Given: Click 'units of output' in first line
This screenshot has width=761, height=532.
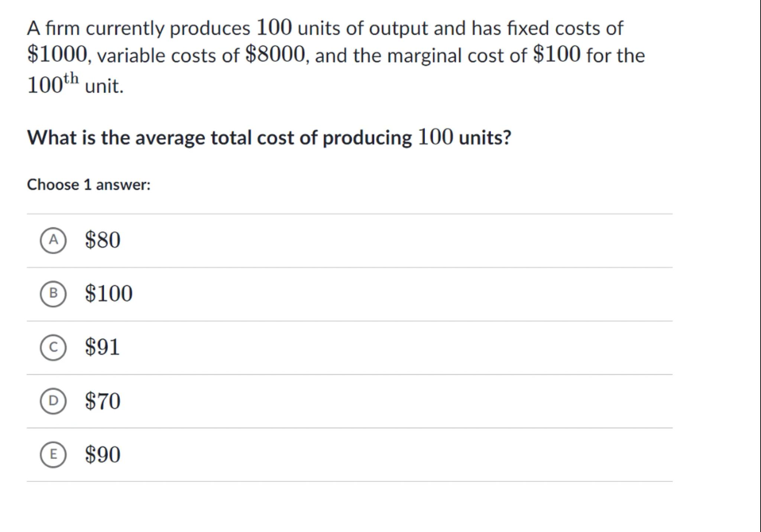Looking at the screenshot, I should click(x=362, y=28).
